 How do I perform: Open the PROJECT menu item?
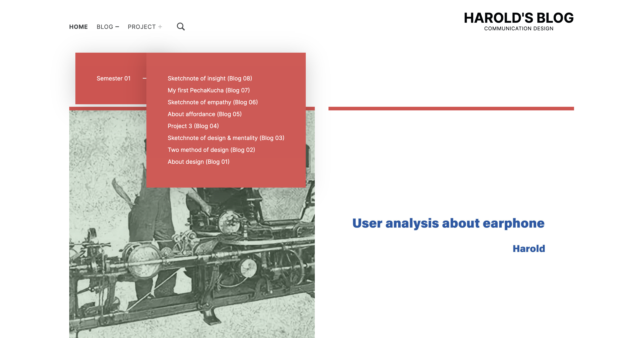142,27
